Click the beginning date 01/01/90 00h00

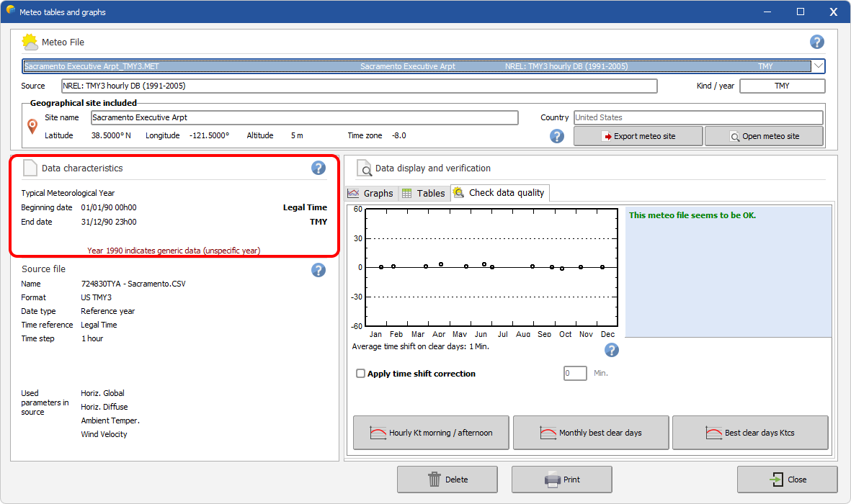pyautogui.click(x=109, y=208)
